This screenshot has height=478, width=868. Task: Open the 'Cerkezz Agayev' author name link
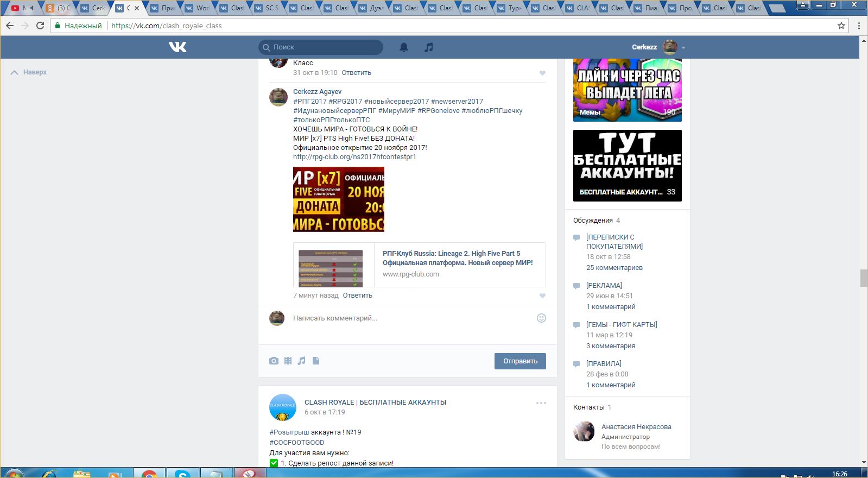[318, 92]
